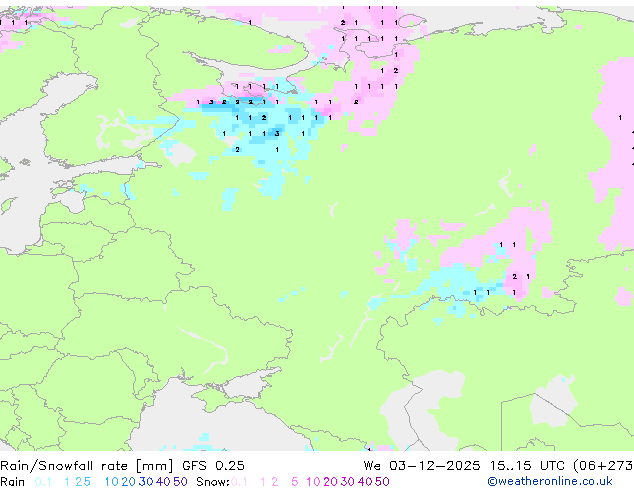
Task: Select the Snow 20 legend color value
Action: tap(330, 482)
